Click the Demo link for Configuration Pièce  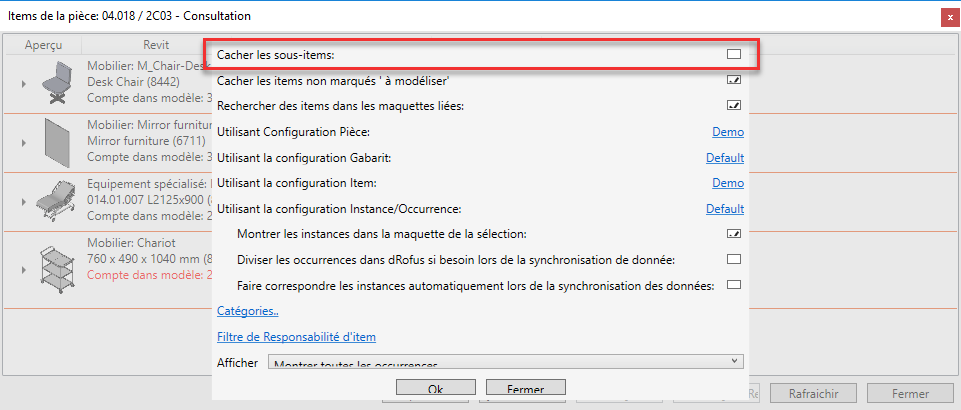tap(727, 131)
